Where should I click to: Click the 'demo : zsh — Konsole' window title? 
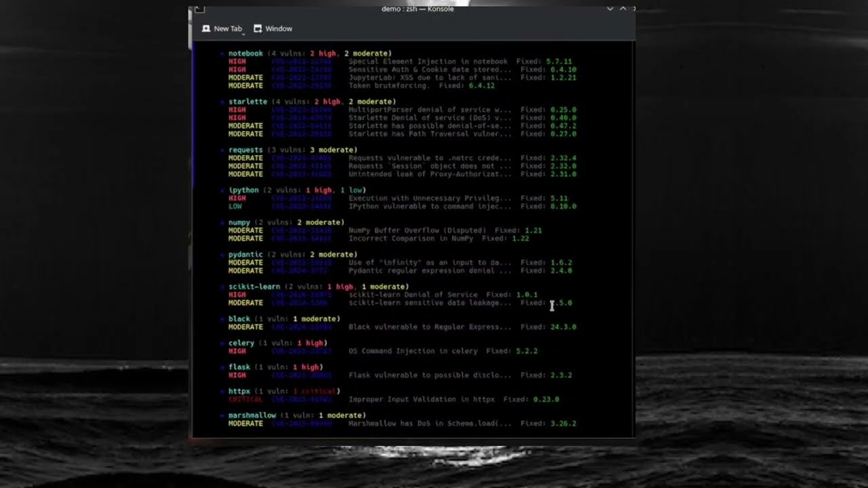418,9
